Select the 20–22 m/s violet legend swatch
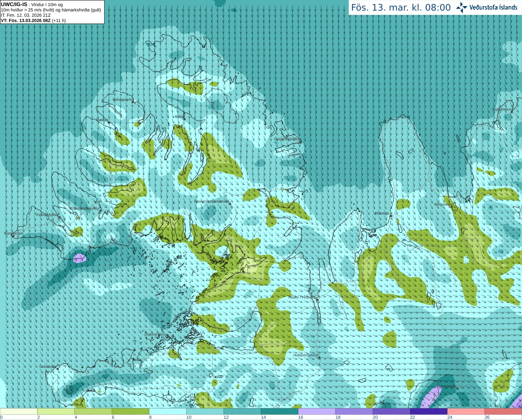Viewport: 522px width, 420px height. tap(391, 411)
